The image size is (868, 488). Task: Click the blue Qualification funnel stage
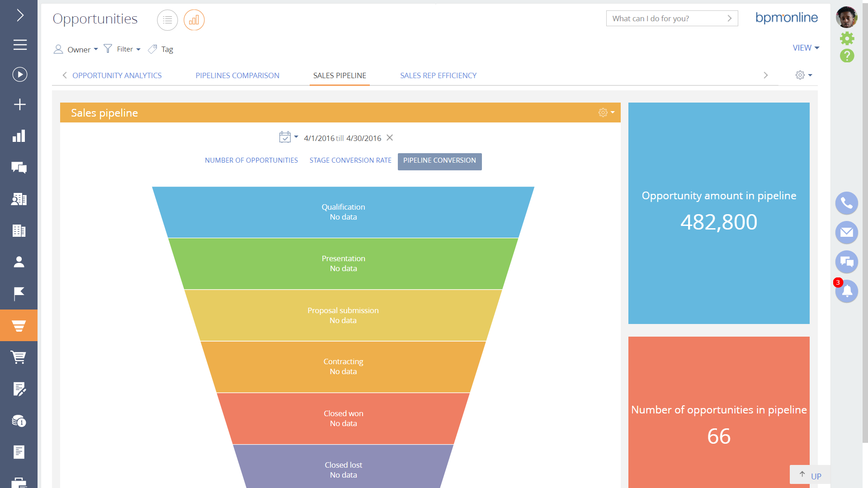click(x=343, y=212)
